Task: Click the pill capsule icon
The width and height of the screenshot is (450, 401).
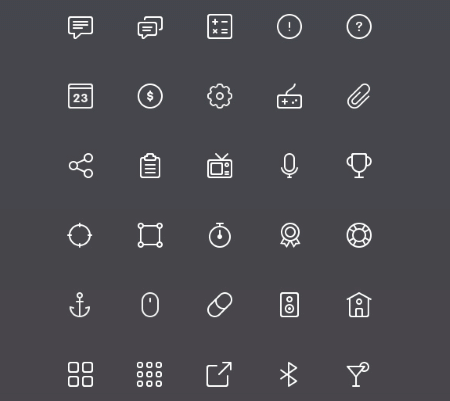Action: 220,305
